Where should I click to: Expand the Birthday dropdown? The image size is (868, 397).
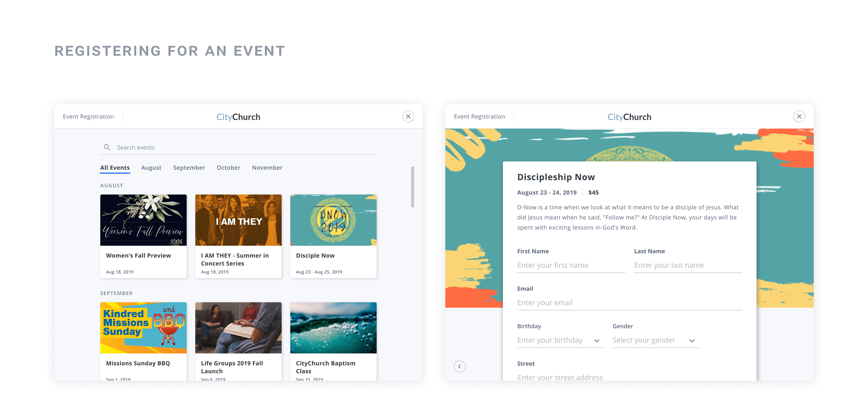[597, 341]
